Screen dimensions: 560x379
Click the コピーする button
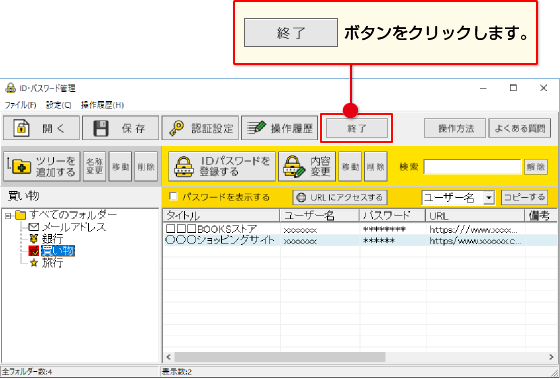tap(524, 197)
